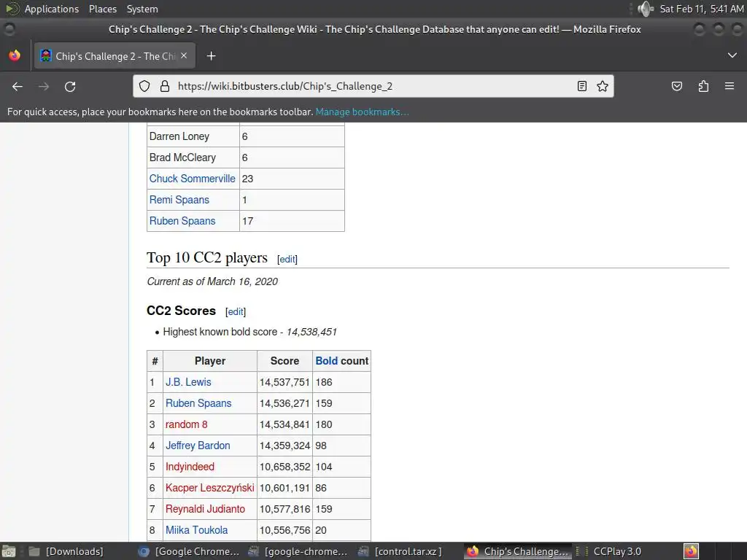Open Miika Toukola player link
Image resolution: width=747 pixels, height=560 pixels.
coord(196,530)
